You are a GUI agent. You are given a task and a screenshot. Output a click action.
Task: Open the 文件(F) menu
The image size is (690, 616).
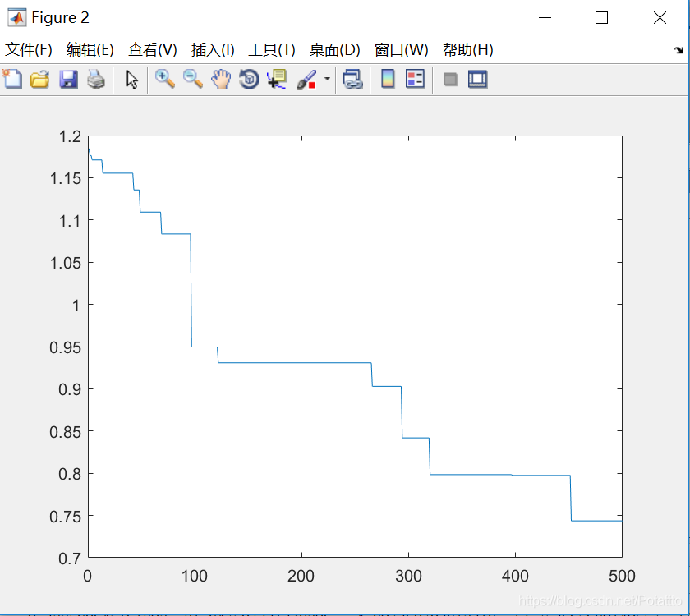coord(28,50)
